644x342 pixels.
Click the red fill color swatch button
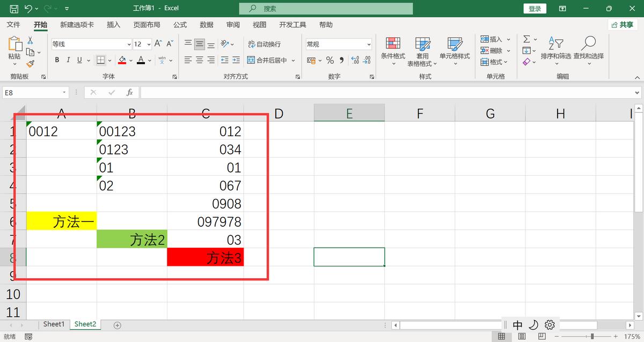coord(122,61)
